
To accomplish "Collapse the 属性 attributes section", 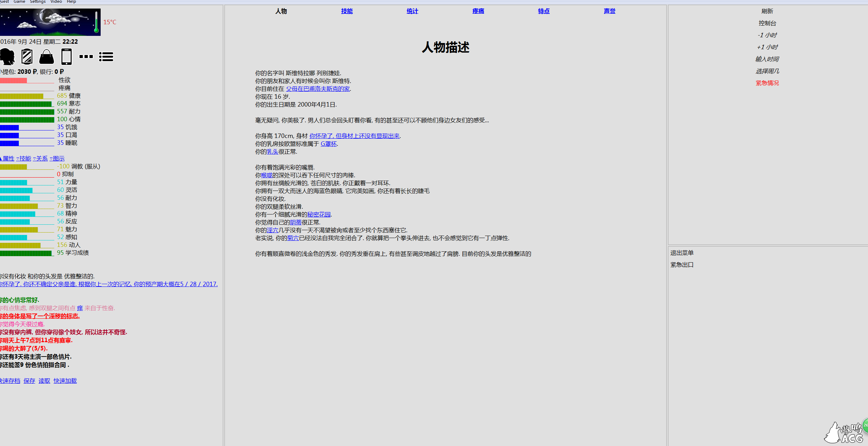I will pos(8,158).
